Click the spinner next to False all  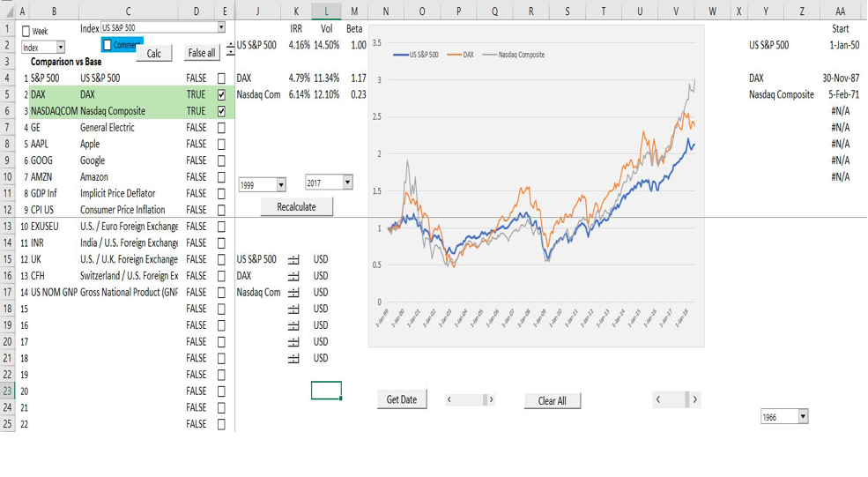(230, 49)
